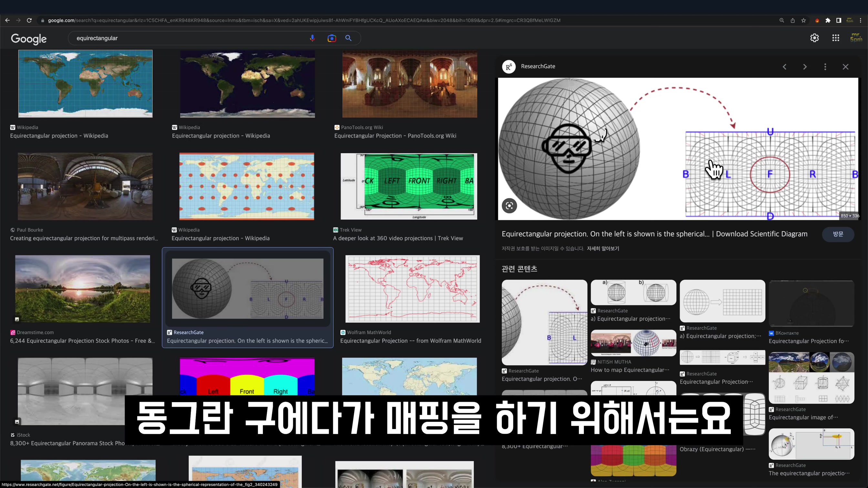Open the related yellow-highlight sphere diagram thumbnail
This screenshot has height=488, width=868.
tap(811, 444)
